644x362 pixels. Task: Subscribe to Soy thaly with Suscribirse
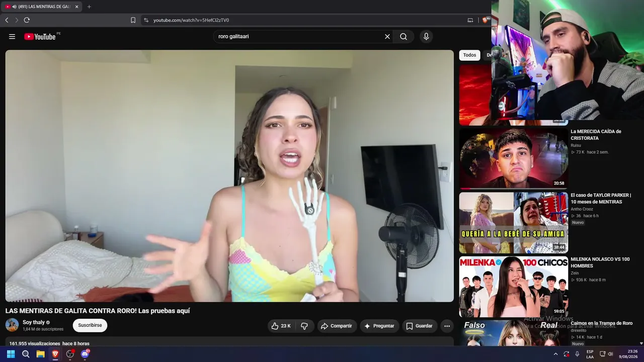click(90, 325)
